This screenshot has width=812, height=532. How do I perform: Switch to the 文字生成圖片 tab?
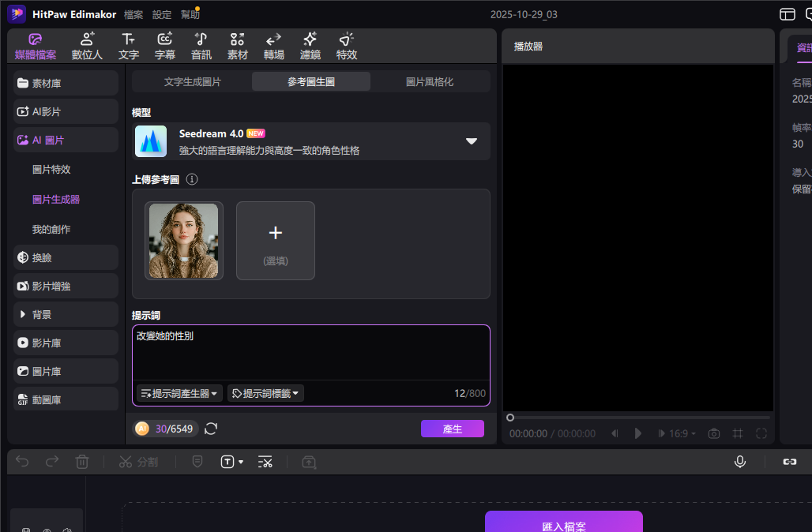click(x=194, y=81)
